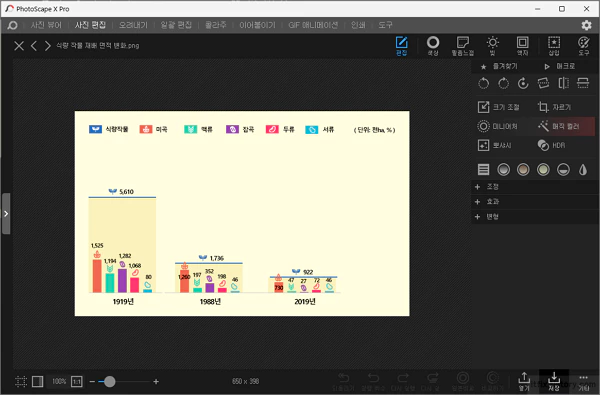The width and height of the screenshot is (600, 395).
Task: Zoom in with plus button
Action: click(x=156, y=382)
